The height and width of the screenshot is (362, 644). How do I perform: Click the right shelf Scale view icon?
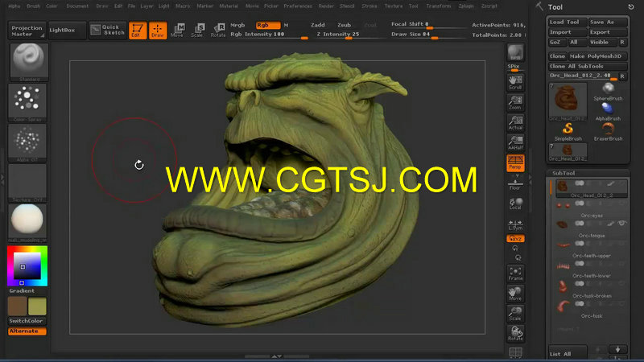[x=515, y=314]
